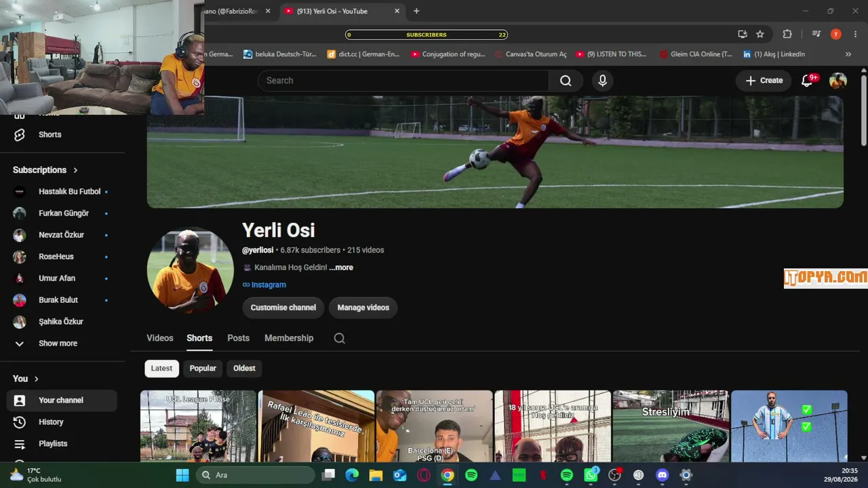Image resolution: width=868 pixels, height=488 pixels.
Task: Open the Chrome extensions puzzle icon
Action: tap(787, 35)
